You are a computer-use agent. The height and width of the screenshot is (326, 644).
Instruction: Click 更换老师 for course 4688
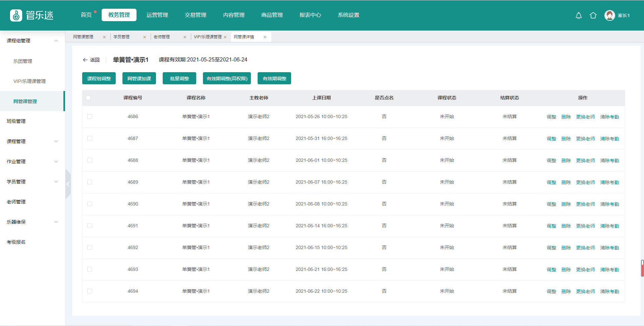pos(585,160)
